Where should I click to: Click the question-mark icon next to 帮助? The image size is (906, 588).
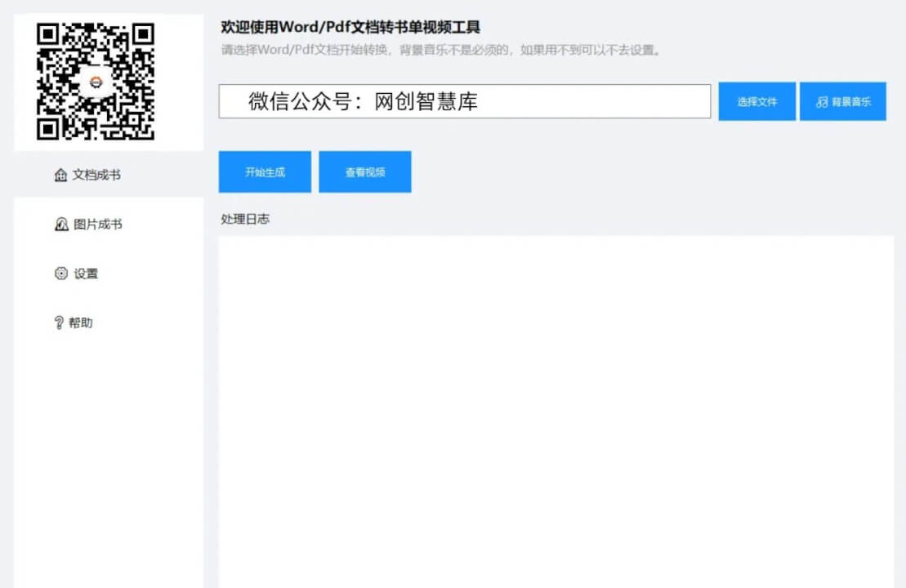pyautogui.click(x=59, y=322)
